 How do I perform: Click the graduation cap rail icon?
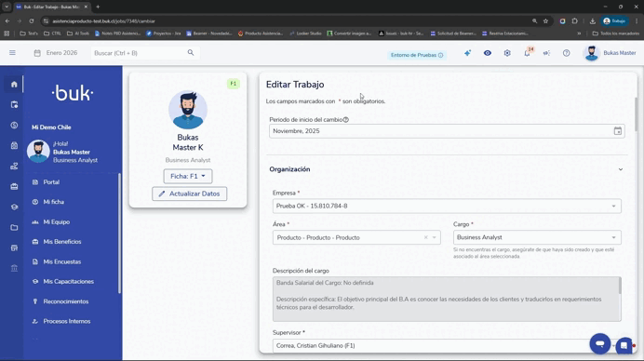[14, 207]
